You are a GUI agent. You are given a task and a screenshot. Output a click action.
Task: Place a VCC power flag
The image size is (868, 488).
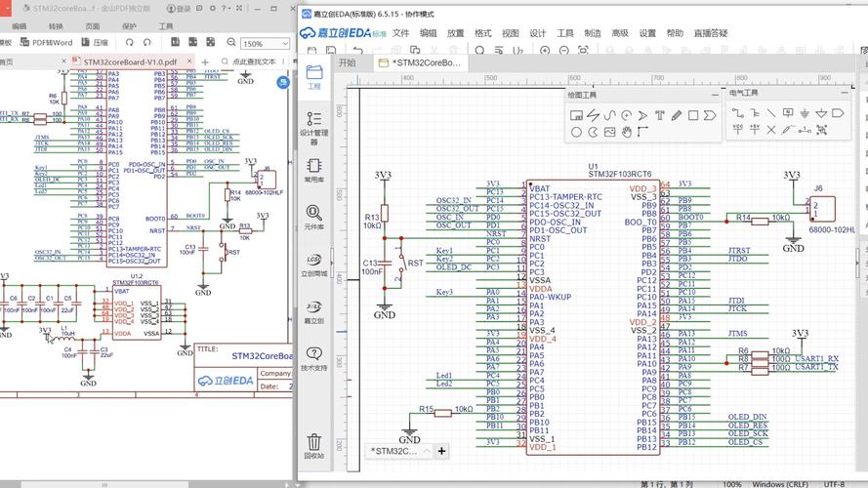tap(737, 130)
